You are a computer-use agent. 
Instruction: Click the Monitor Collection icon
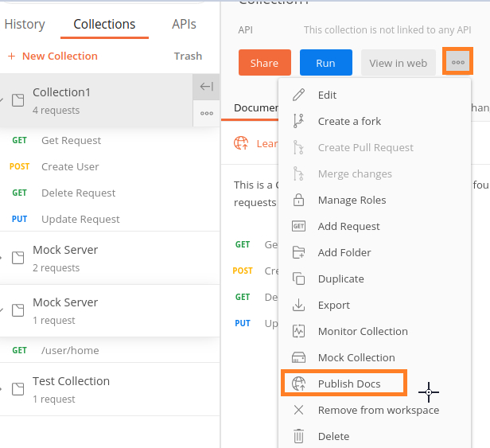(299, 331)
